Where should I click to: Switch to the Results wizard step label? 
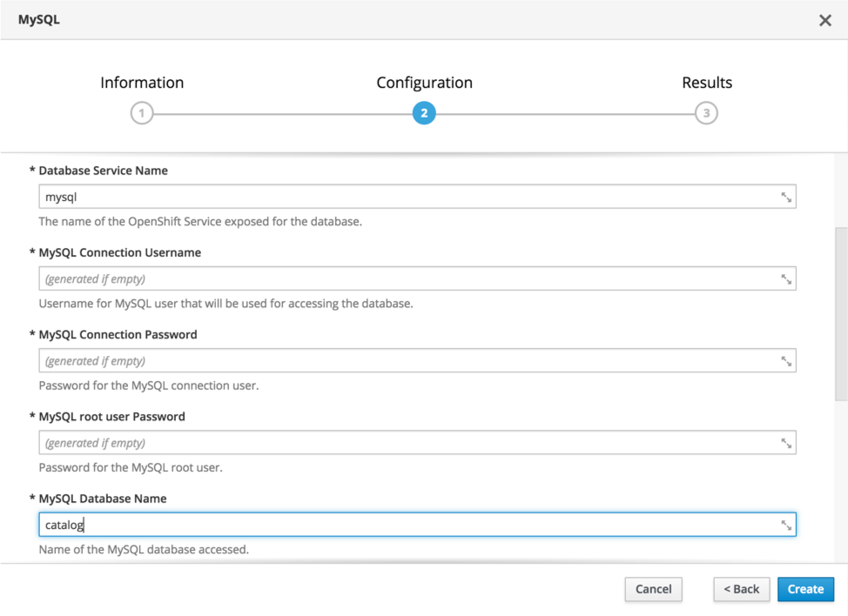pyautogui.click(x=707, y=83)
